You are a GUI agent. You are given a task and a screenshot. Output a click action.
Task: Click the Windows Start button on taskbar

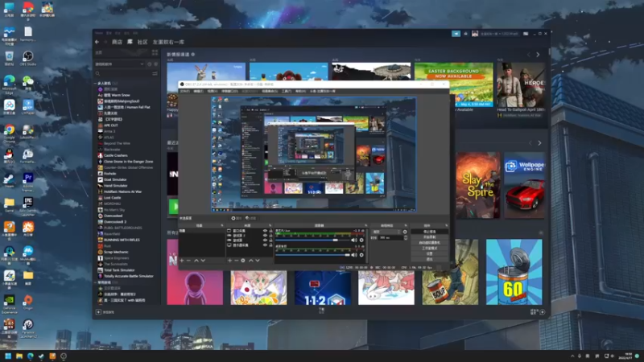click(x=8, y=356)
